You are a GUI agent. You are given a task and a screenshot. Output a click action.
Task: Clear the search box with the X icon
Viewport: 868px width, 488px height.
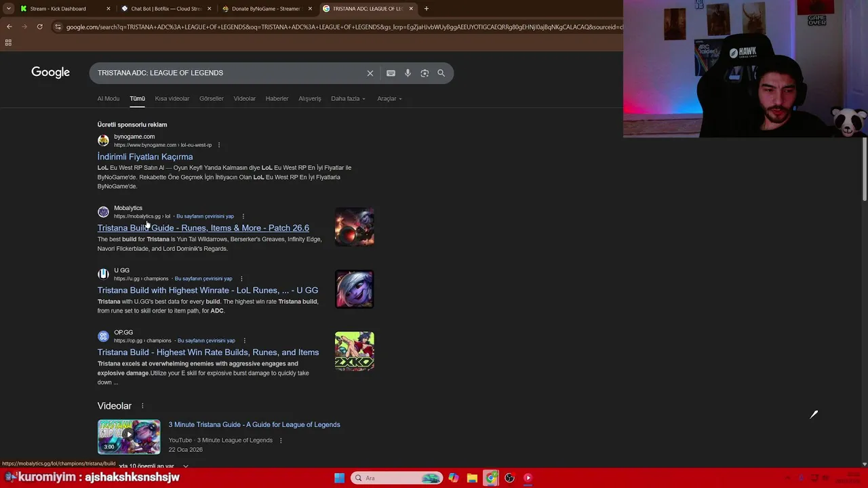pyautogui.click(x=370, y=73)
